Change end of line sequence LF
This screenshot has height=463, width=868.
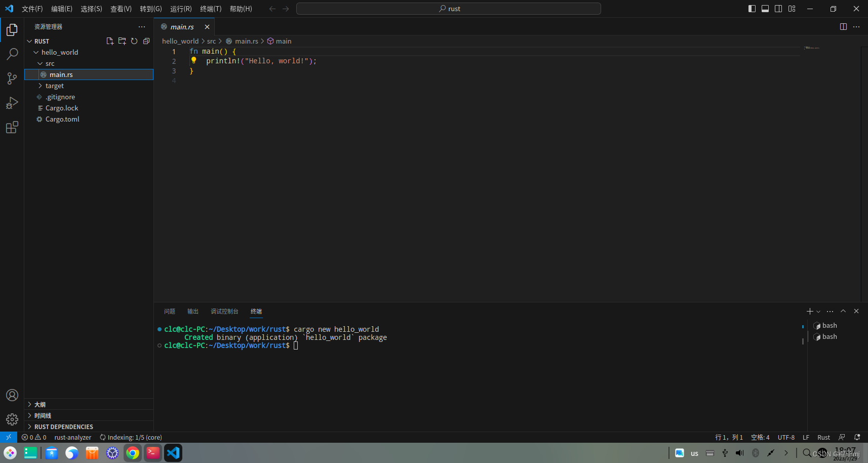pyautogui.click(x=806, y=437)
